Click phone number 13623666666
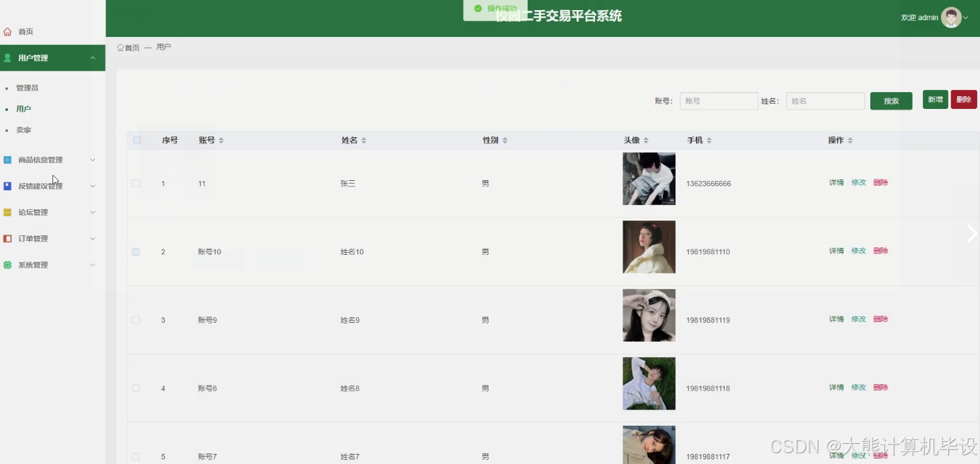This screenshot has width=980, height=464. [709, 184]
